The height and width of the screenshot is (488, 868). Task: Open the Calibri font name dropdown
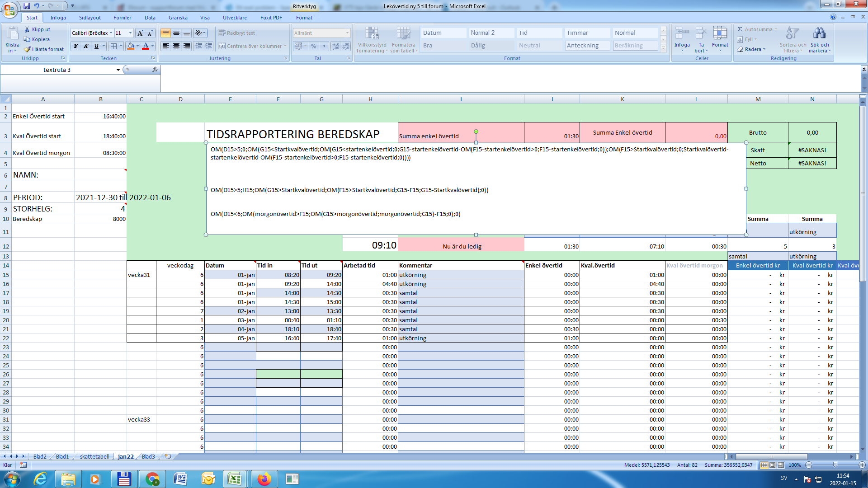pyautogui.click(x=111, y=33)
